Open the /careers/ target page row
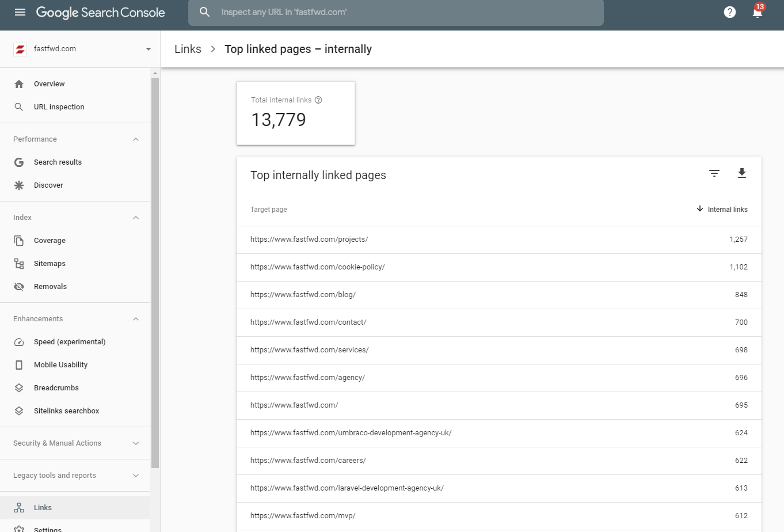The image size is (784, 532). click(499, 461)
